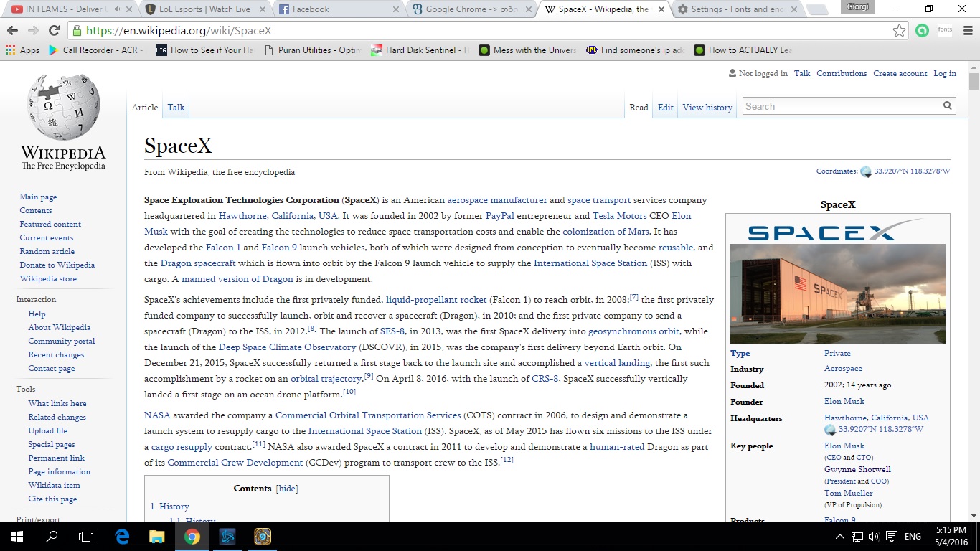Open the Apps bookmarks shortcut
The width and height of the screenshot is (980, 551).
click(22, 50)
